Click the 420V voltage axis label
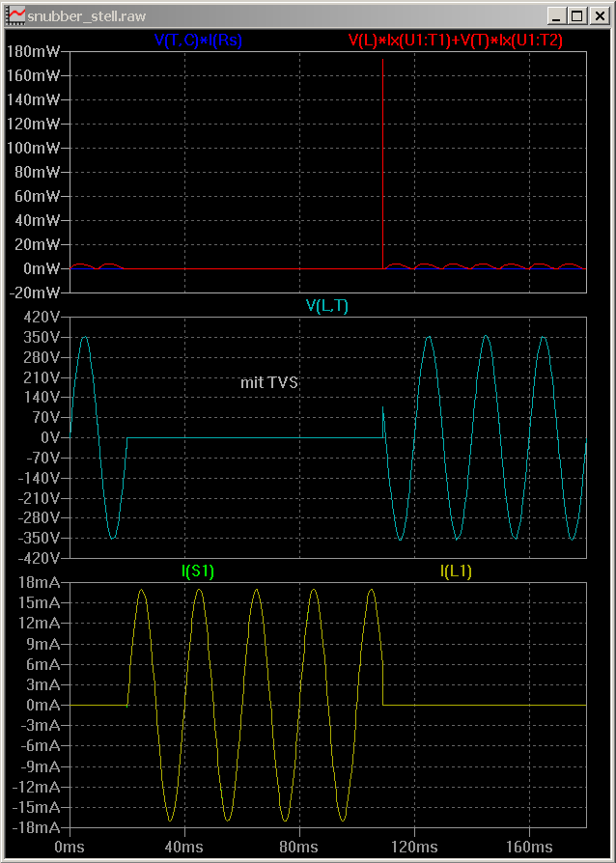Viewport: 616px width, 863px height. tap(42, 317)
